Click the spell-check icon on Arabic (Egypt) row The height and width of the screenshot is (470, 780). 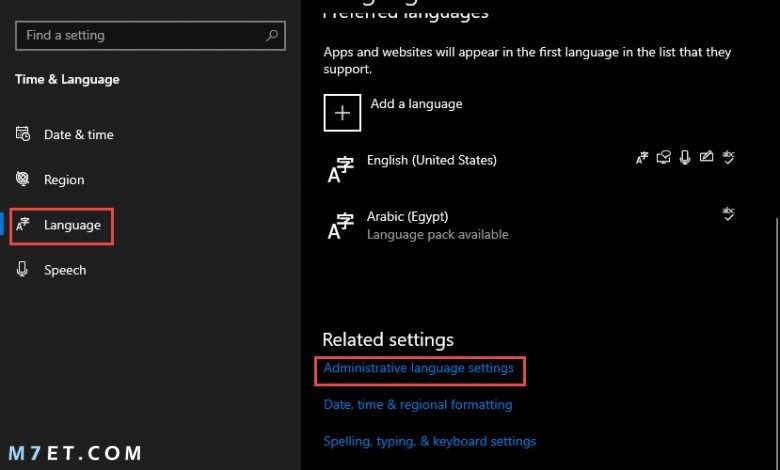[728, 214]
